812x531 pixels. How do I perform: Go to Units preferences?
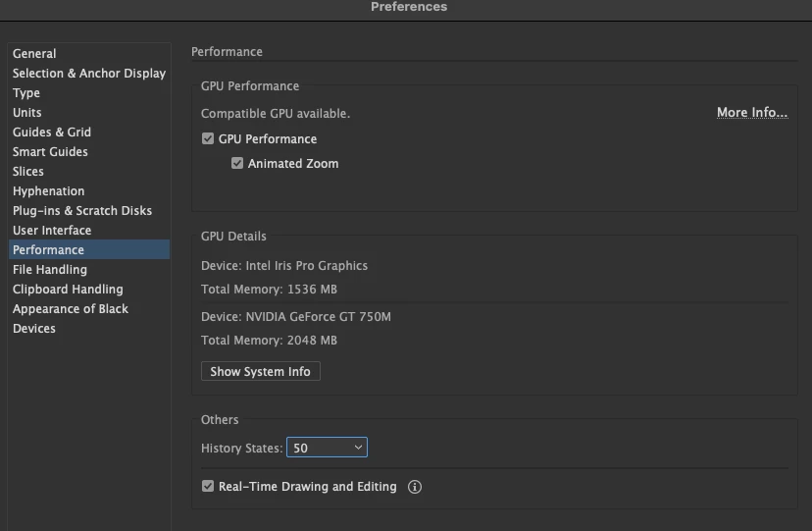pyautogui.click(x=27, y=113)
